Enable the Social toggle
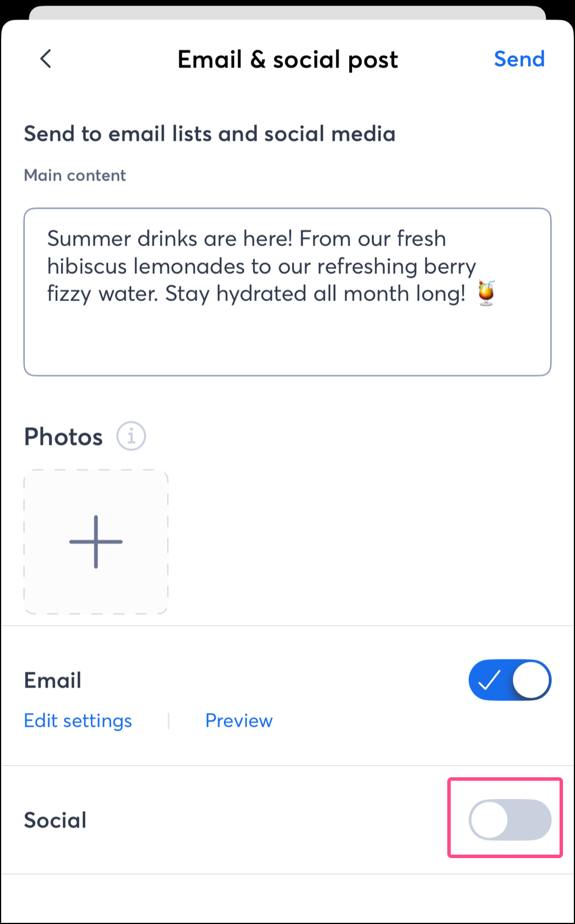This screenshot has width=575, height=924. 509,819
